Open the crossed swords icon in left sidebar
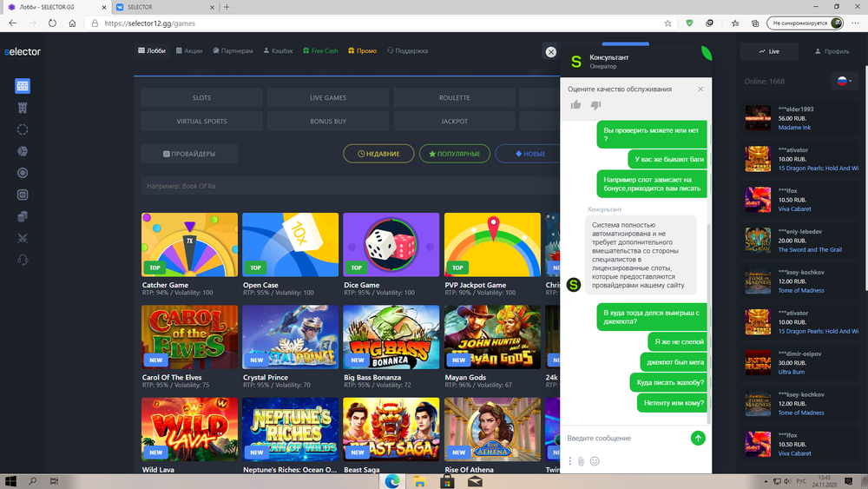This screenshot has height=489, width=868. point(23,238)
